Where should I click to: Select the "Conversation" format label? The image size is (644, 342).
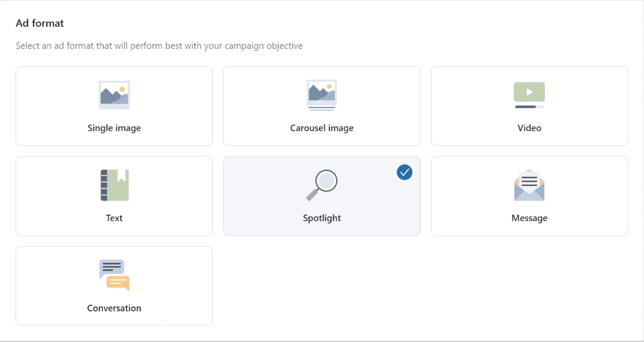(x=114, y=308)
